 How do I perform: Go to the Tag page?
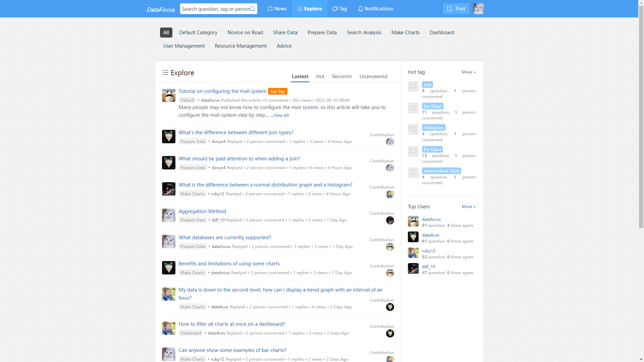340,9
